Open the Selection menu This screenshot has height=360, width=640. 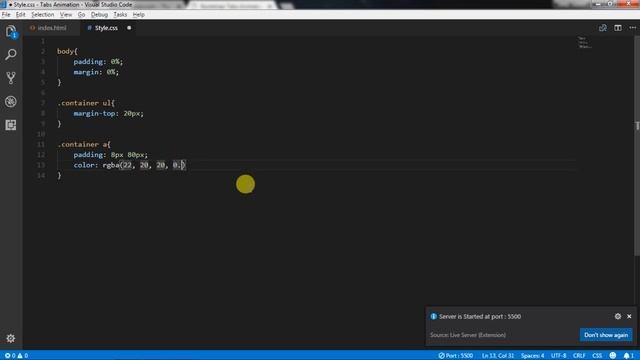point(42,15)
